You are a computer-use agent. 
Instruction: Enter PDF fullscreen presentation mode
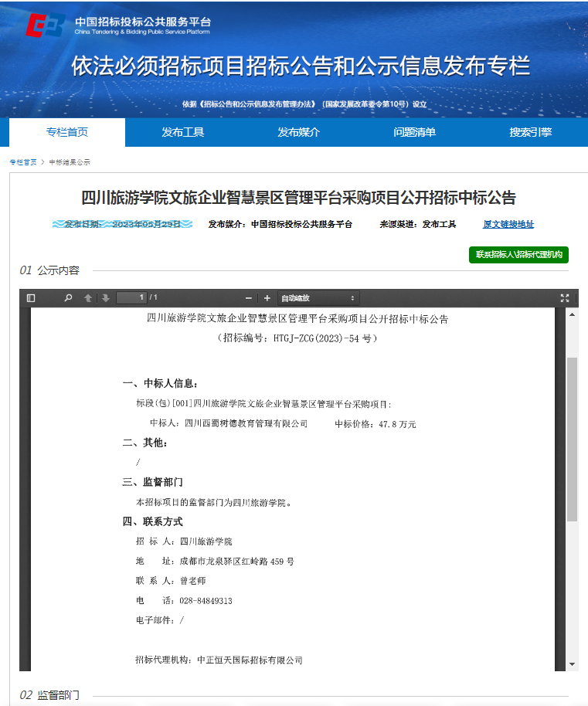tap(565, 298)
